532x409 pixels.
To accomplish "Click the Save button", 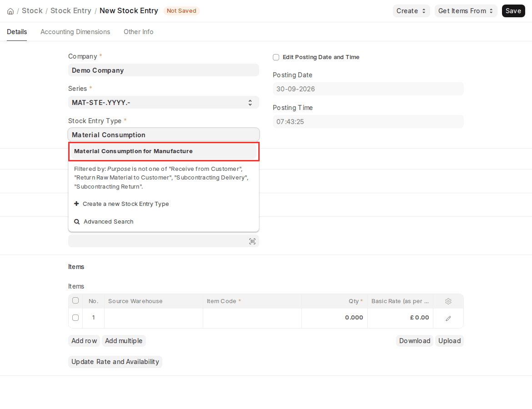I will [513, 11].
